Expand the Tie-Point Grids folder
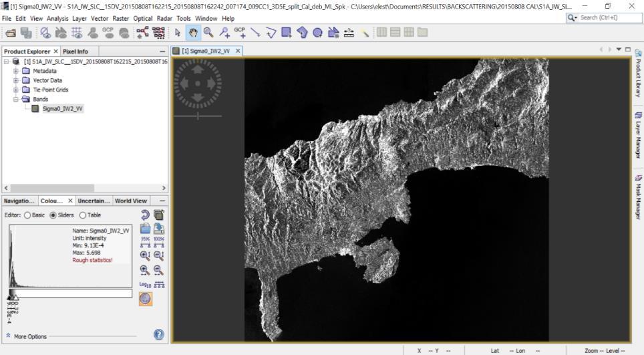Image resolution: width=644 pixels, height=355 pixels. point(15,90)
